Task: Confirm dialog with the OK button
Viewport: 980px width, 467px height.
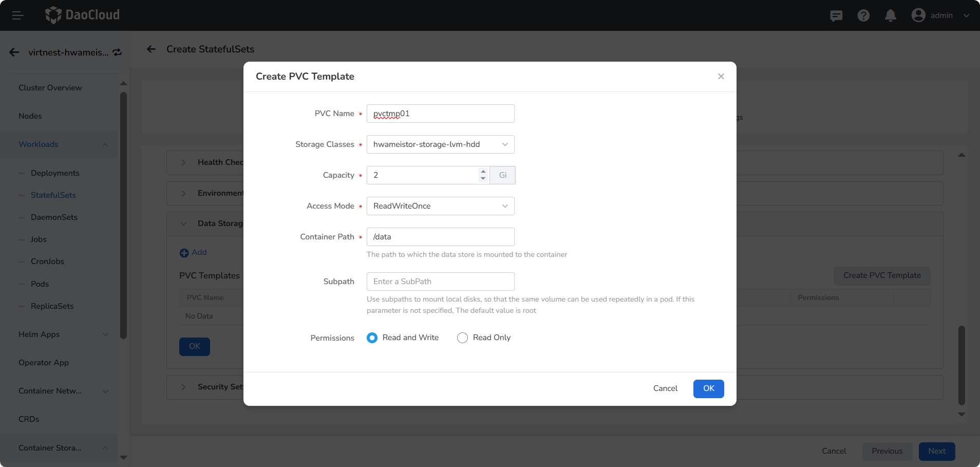Action: [708, 388]
